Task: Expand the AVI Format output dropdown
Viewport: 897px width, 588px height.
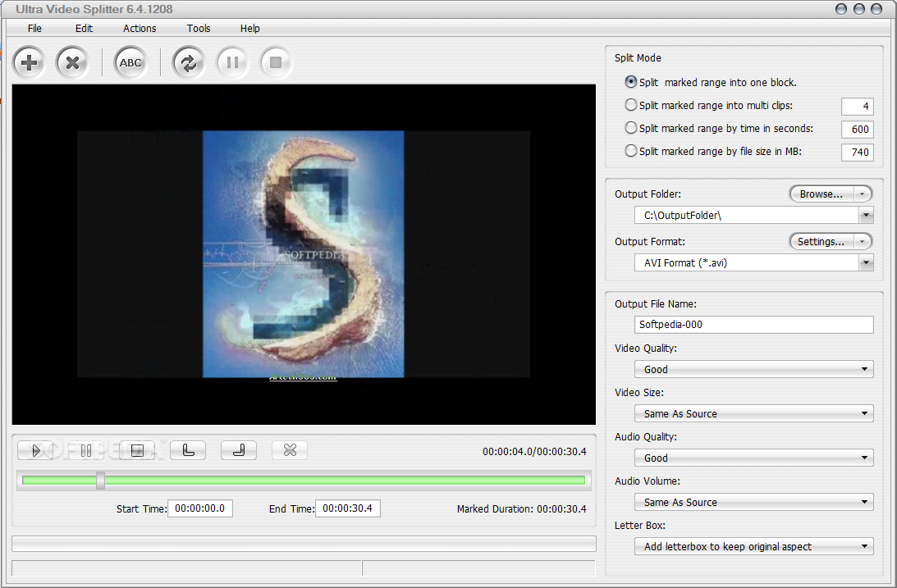Action: (866, 263)
